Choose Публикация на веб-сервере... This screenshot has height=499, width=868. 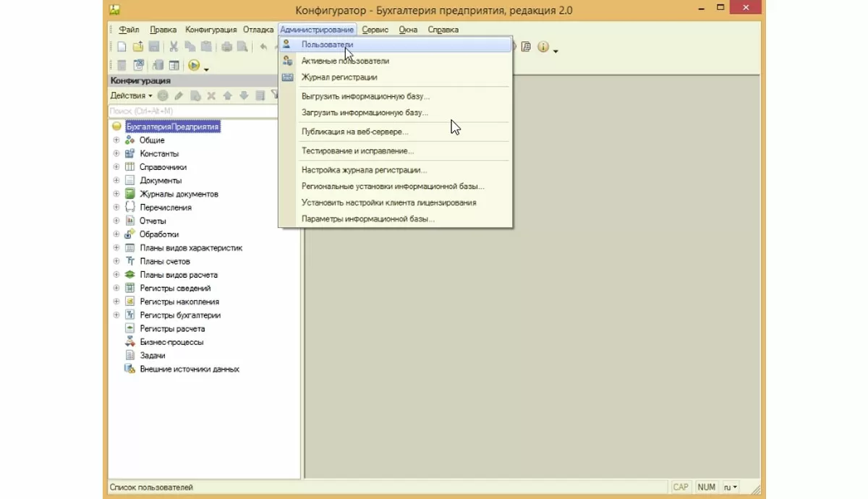point(396,132)
